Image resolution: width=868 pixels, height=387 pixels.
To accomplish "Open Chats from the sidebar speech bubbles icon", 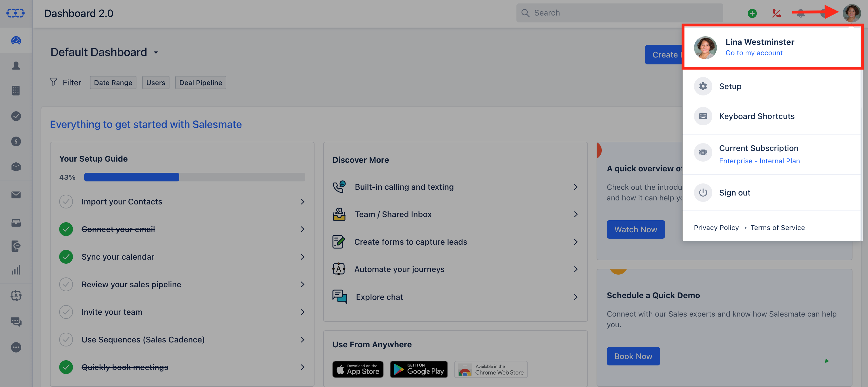I will point(16,321).
